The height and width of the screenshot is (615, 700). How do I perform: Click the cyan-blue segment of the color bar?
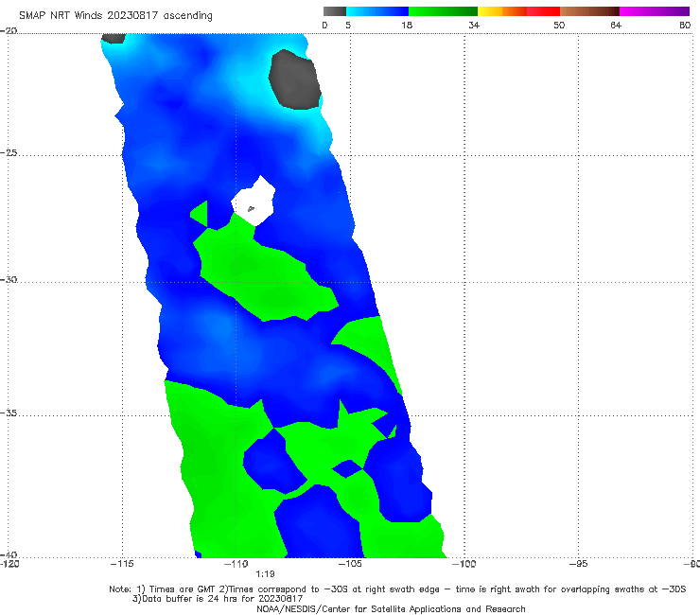pos(377,11)
